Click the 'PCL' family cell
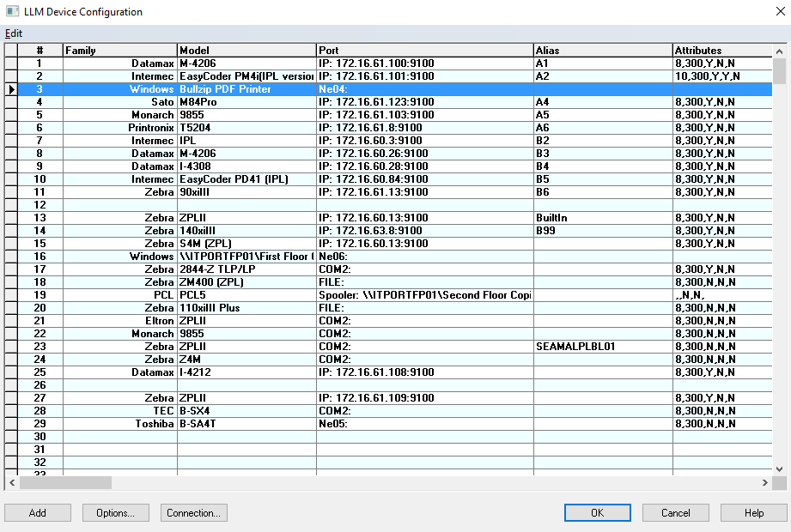This screenshot has width=791, height=532. tap(120, 294)
